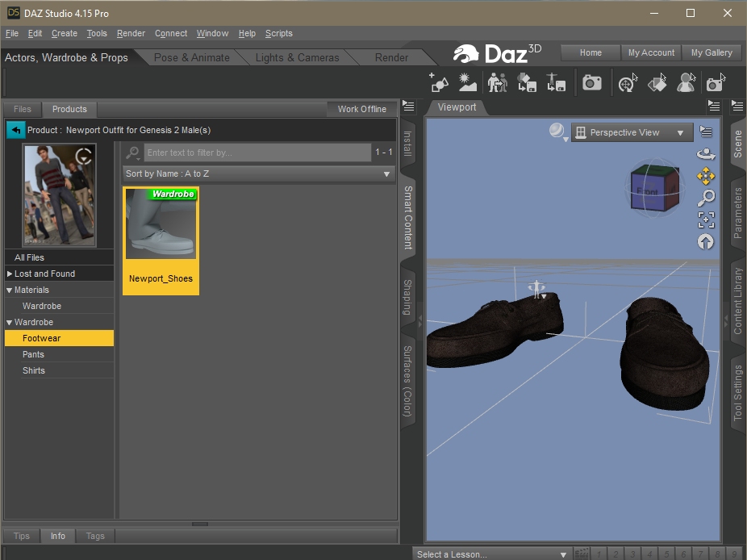Viewport: 747px width, 560px height.
Task: Click the back arrow beside Product label
Action: [x=15, y=130]
